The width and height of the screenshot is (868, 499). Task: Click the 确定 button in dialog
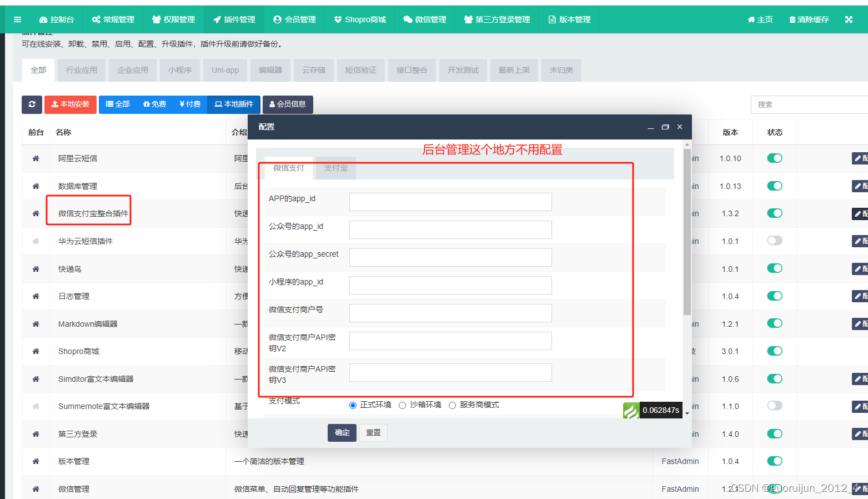click(342, 433)
